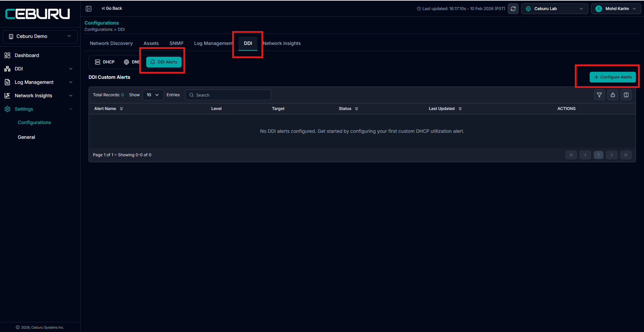Click Go Back link
The height and width of the screenshot is (332, 644).
tap(112, 8)
